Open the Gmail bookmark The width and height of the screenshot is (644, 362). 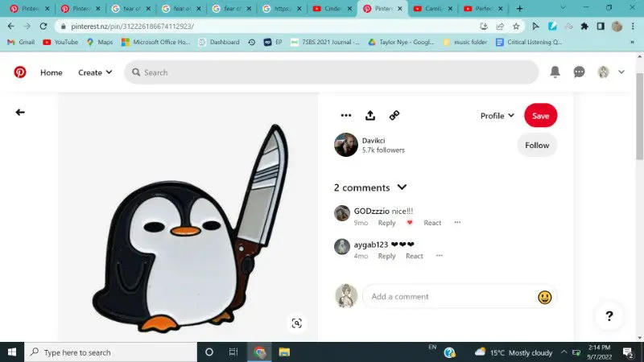21,42
